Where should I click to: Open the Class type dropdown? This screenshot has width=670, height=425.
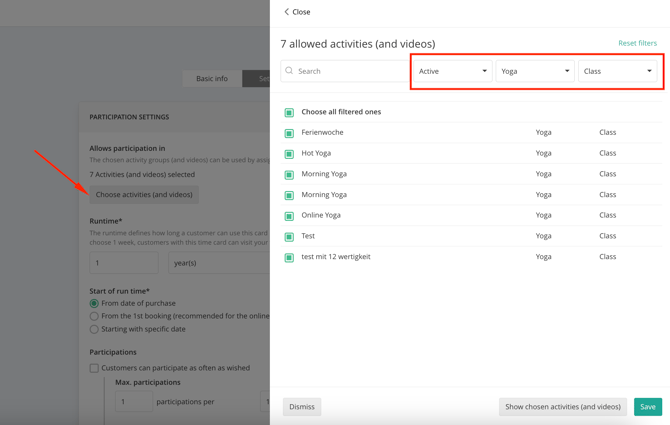click(x=617, y=71)
